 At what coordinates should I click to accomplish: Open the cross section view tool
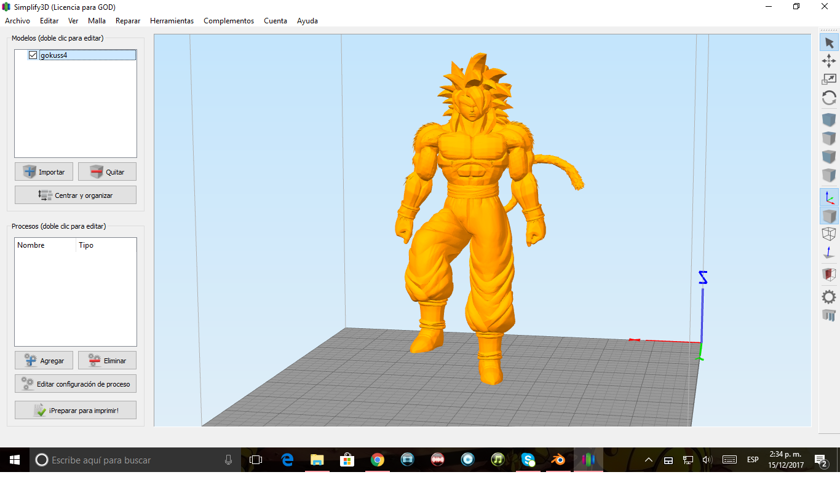pos(829,275)
